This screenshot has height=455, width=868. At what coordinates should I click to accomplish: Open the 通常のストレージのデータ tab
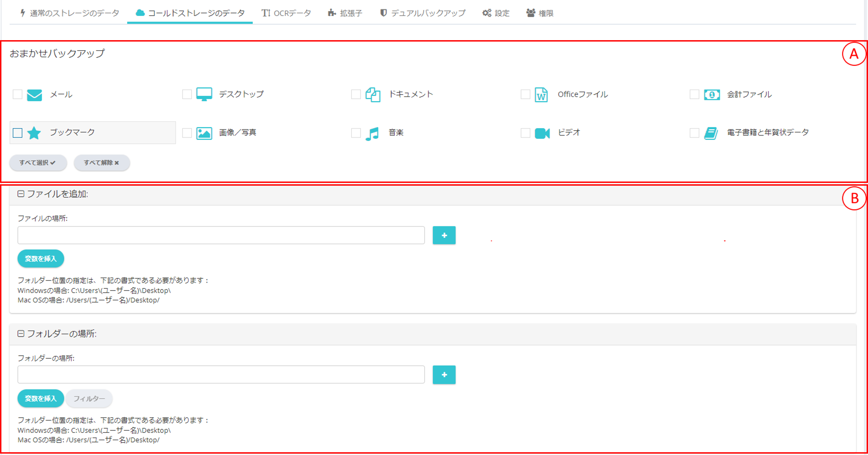[69, 13]
